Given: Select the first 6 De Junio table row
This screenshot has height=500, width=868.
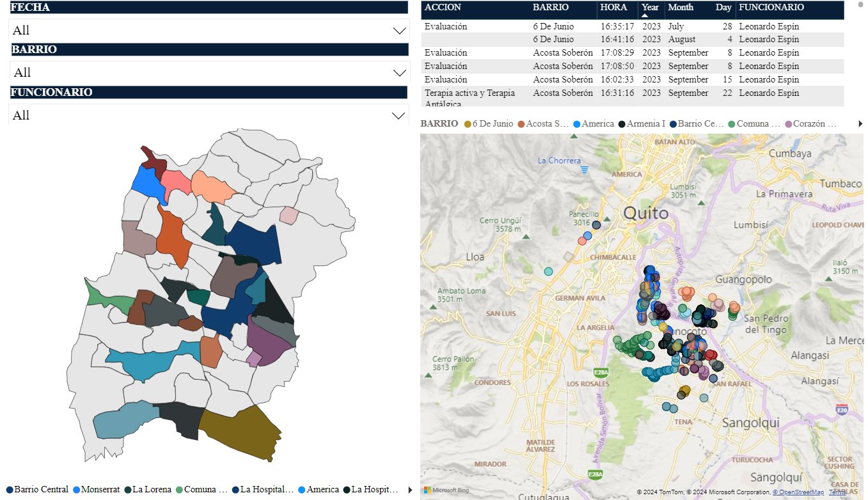Looking at the screenshot, I should [x=553, y=27].
